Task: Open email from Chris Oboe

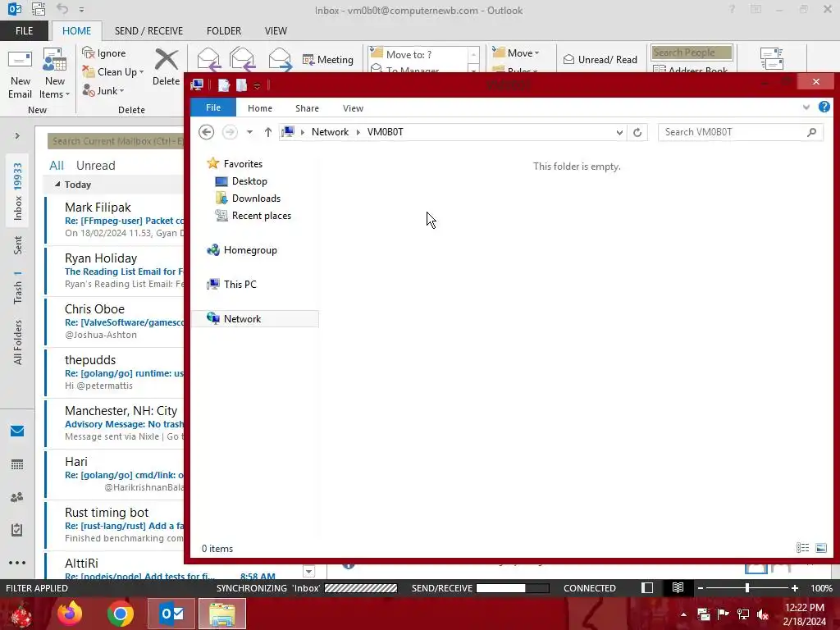Action: (x=115, y=322)
